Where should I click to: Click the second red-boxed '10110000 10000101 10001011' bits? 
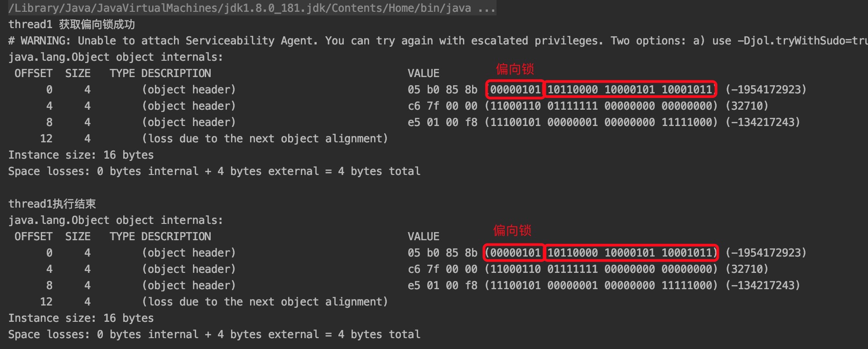631,252
